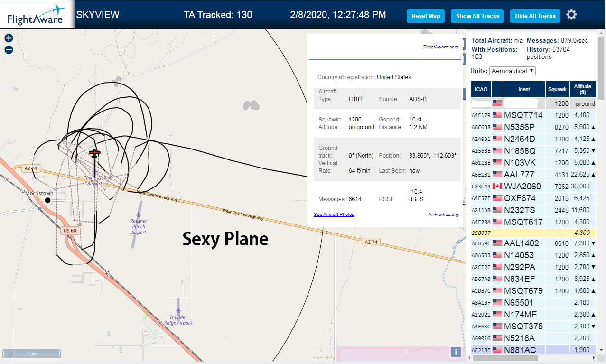Image resolution: width=606 pixels, height=364 pixels.
Task: Select flight WJA2060 in list
Action: click(534, 186)
